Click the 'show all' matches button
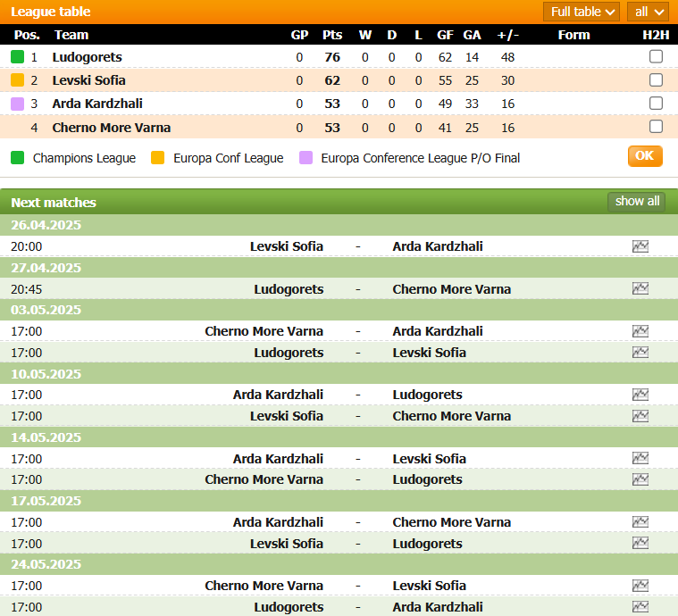The height and width of the screenshot is (616, 678). pyautogui.click(x=637, y=202)
